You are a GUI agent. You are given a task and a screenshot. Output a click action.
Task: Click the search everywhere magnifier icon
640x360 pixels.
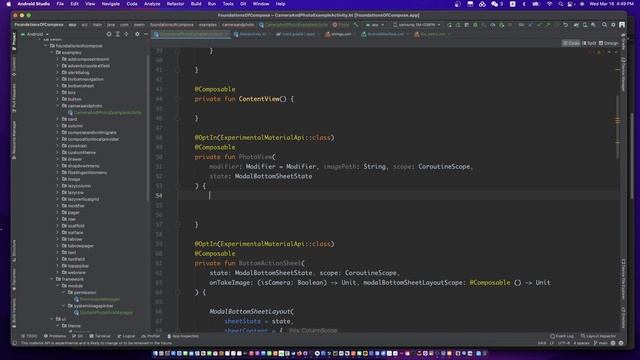point(604,25)
